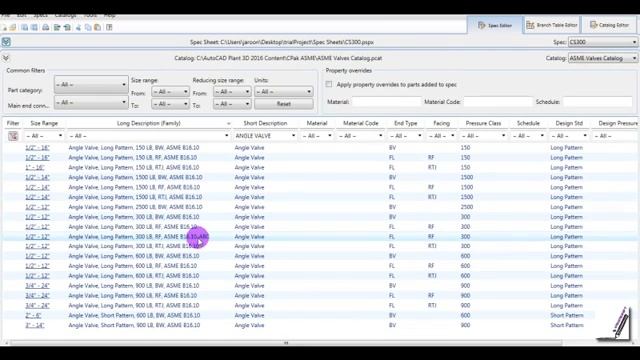Open the End Type filter dropdown
This screenshot has width=640, height=360.
pos(405,136)
